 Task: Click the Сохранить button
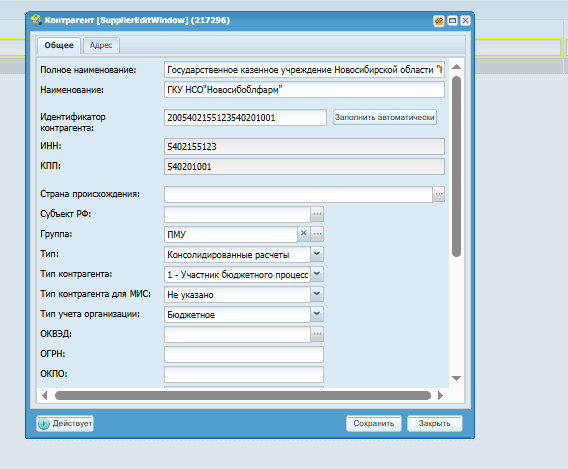pos(374,423)
